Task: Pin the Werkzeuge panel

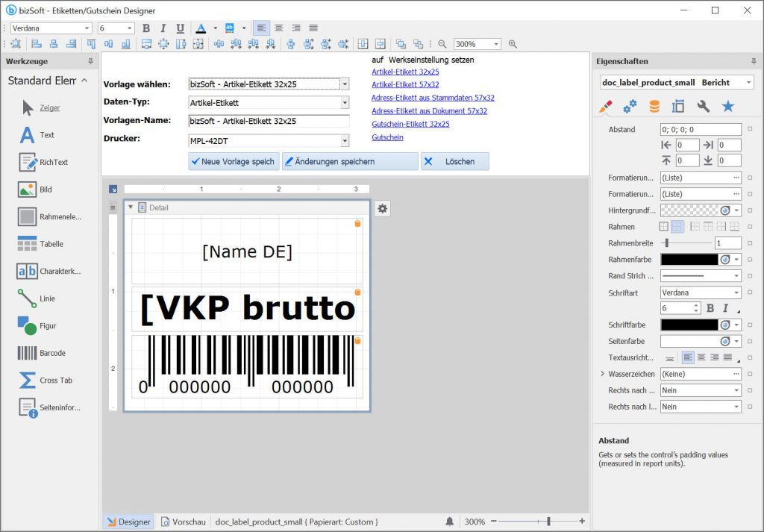Action: [90, 61]
